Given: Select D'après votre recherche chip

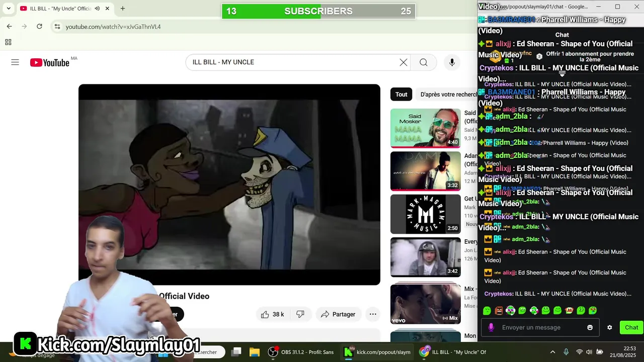Looking at the screenshot, I should point(448,95).
